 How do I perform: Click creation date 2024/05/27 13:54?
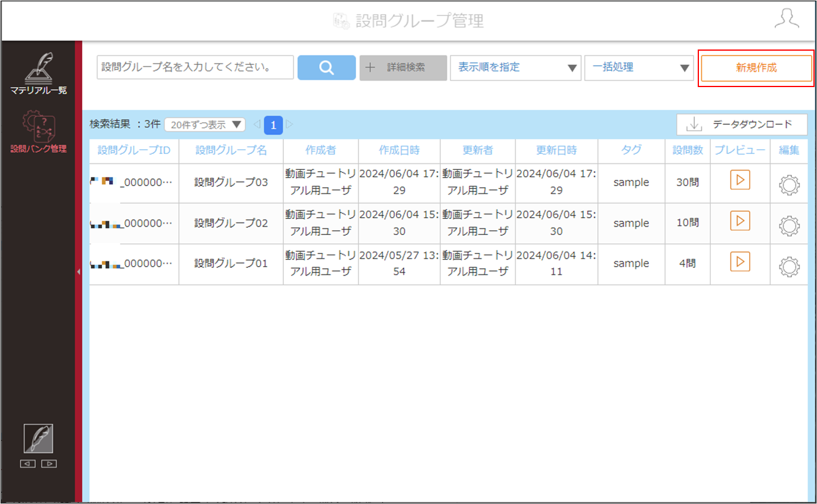pyautogui.click(x=400, y=264)
